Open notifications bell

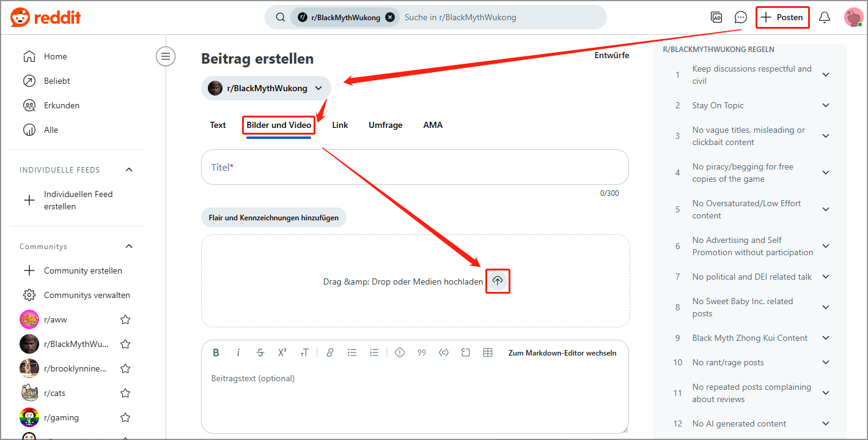click(825, 17)
